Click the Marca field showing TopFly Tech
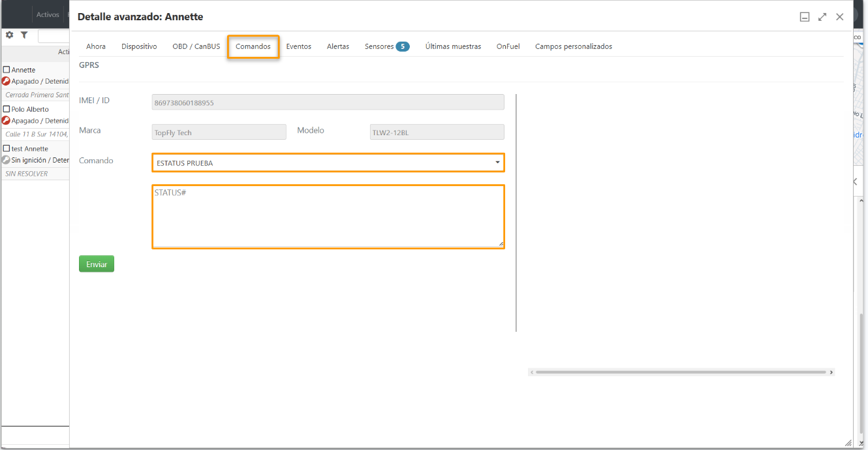This screenshot has width=868, height=450. (x=219, y=132)
